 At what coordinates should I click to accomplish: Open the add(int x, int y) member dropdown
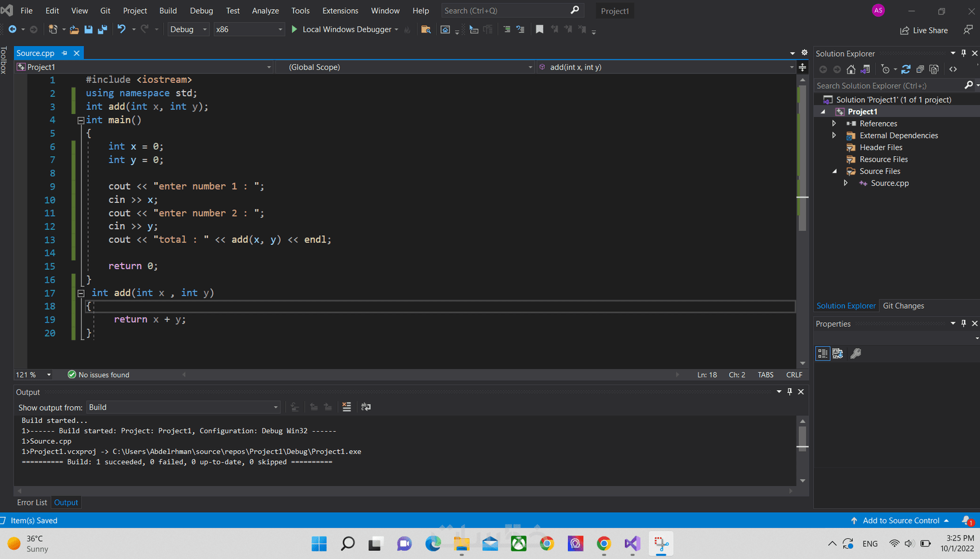[666, 67]
